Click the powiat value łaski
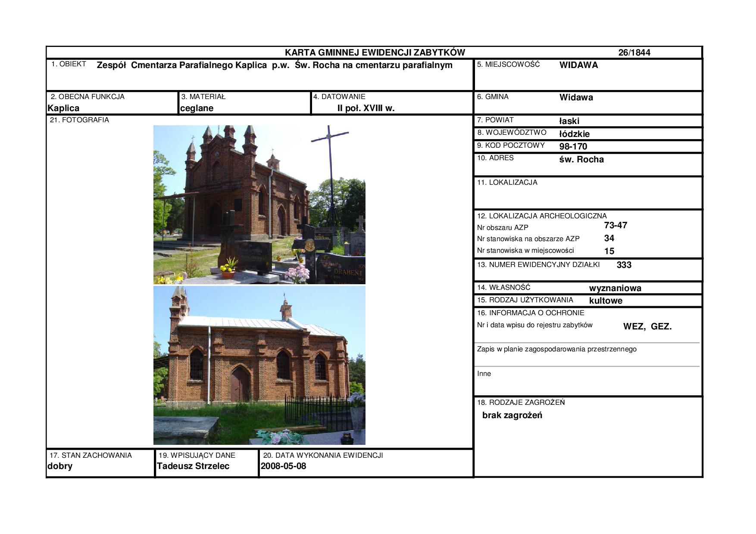756x534 pixels. coord(569,121)
